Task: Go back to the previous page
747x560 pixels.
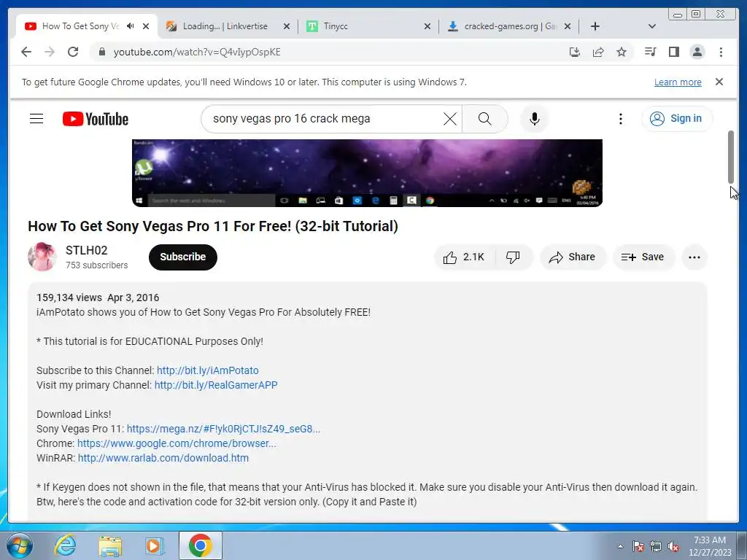Action: click(x=26, y=52)
